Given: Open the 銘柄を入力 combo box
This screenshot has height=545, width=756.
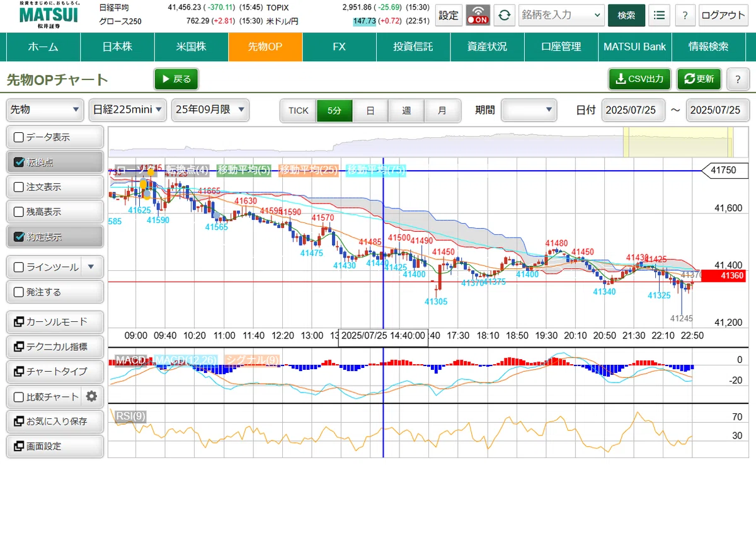Looking at the screenshot, I should click(561, 15).
